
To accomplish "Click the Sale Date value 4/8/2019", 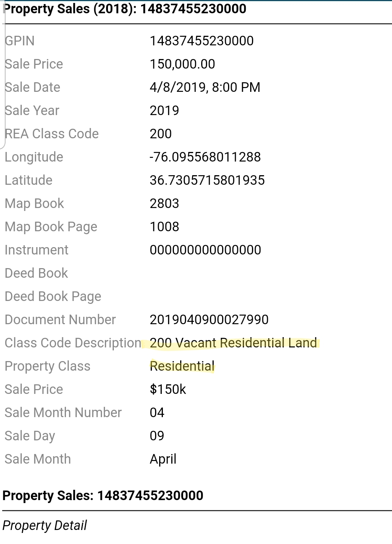I will click(205, 87).
